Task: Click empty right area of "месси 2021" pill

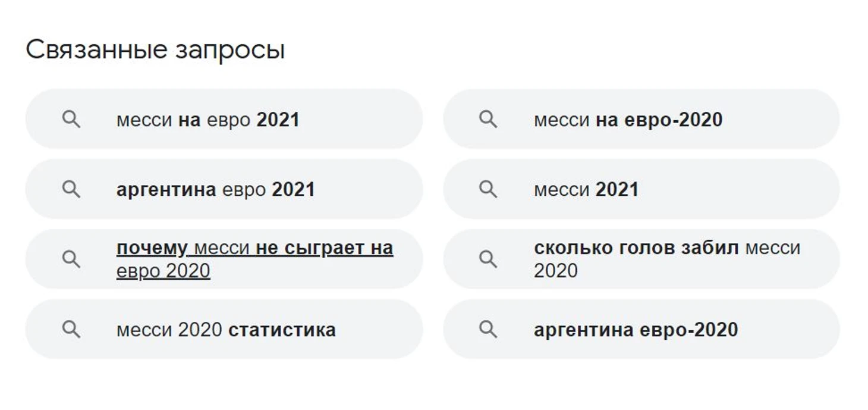Action: pos(737,190)
